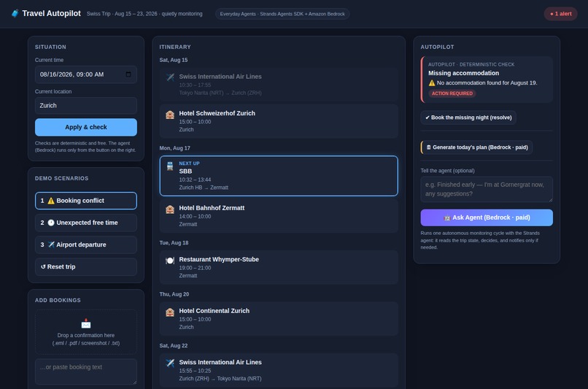
Task: Click the hotel icon beside Hotel Continental Zurich
Action: click(x=170, y=312)
